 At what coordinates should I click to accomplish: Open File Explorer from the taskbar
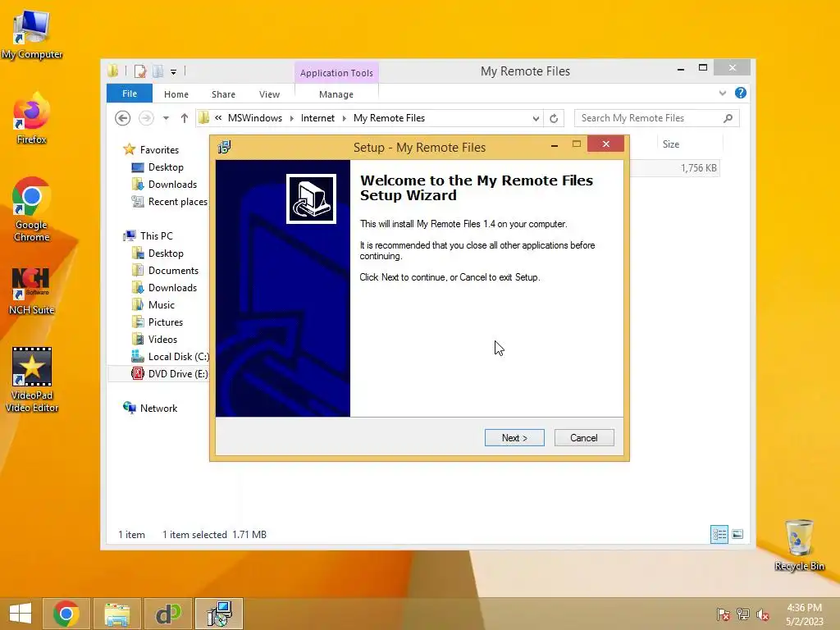point(117,614)
